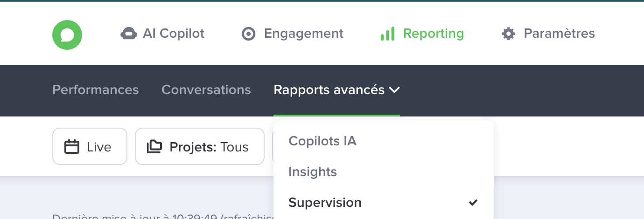Click the folders icon in Projets filter
Viewport: 644px width, 219px height.
click(x=154, y=147)
